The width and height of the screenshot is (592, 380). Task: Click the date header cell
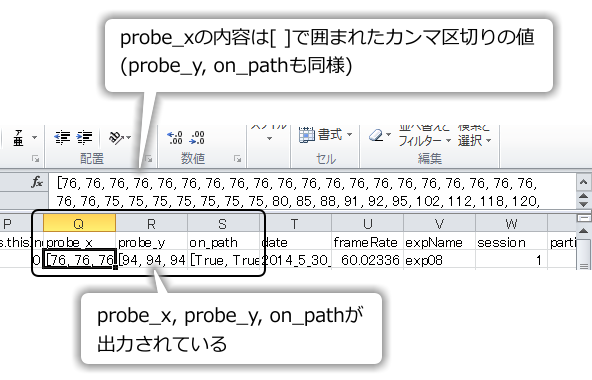click(x=295, y=242)
